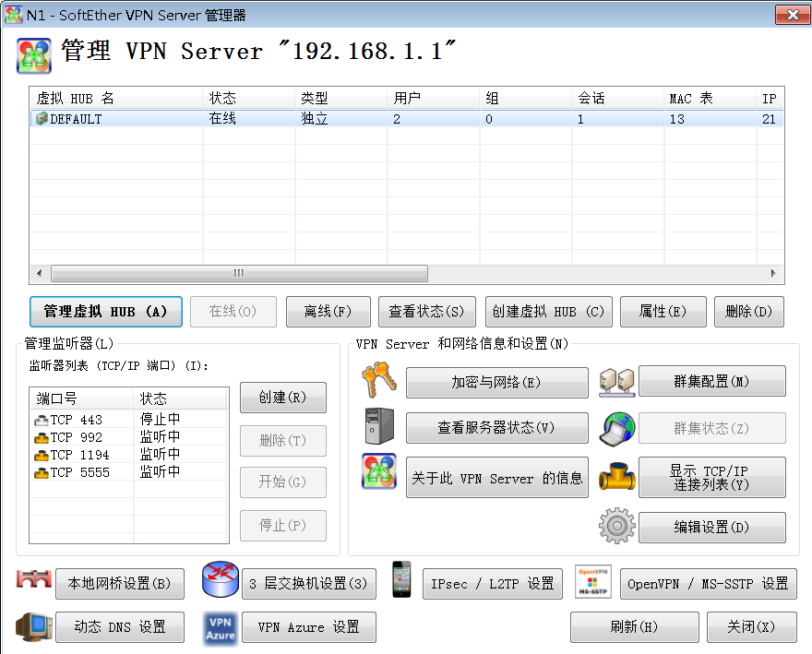Open 编辑设置(D) button

click(x=712, y=528)
